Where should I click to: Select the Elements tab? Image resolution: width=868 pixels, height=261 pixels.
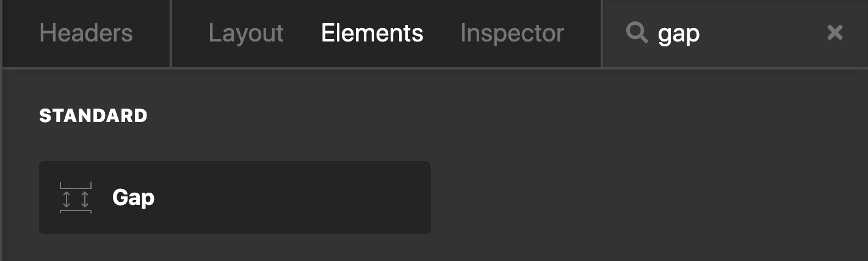(372, 33)
